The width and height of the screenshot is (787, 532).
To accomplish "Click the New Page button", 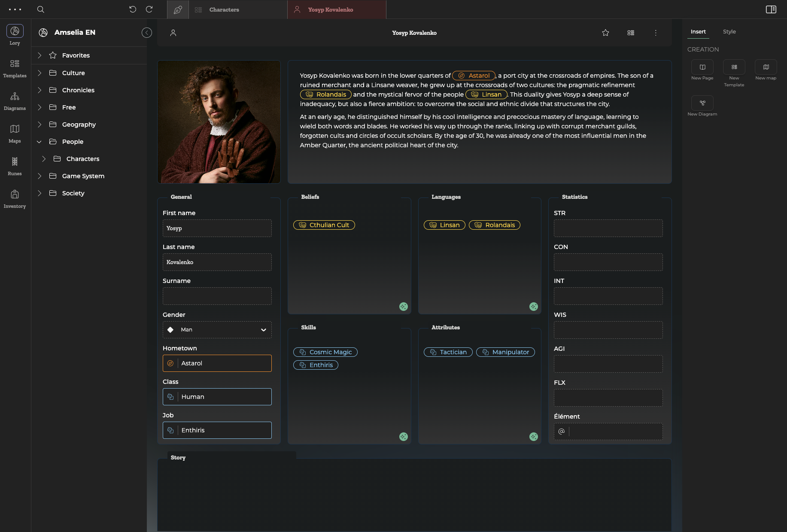I will 702,67.
